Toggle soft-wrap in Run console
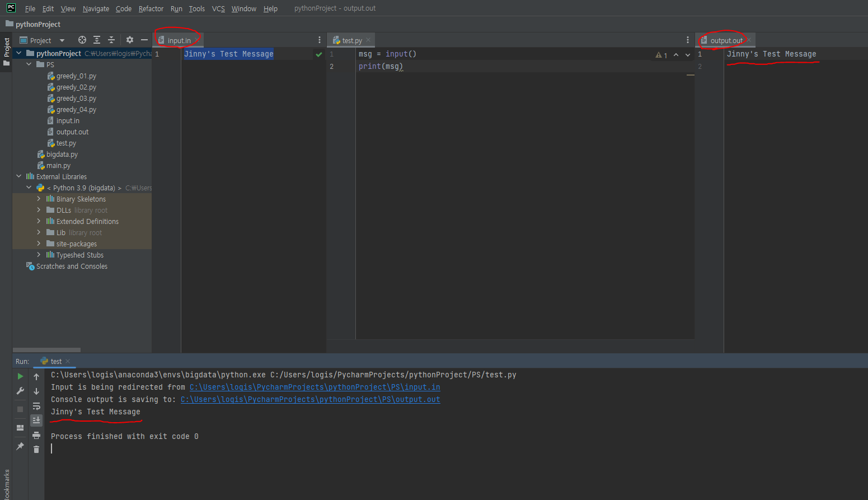The image size is (868, 500). tap(36, 406)
